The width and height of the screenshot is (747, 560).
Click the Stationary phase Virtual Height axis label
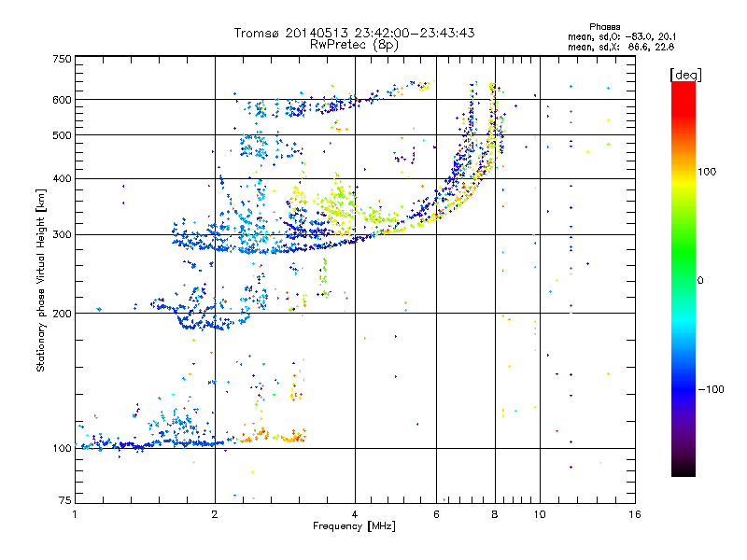click(x=41, y=281)
